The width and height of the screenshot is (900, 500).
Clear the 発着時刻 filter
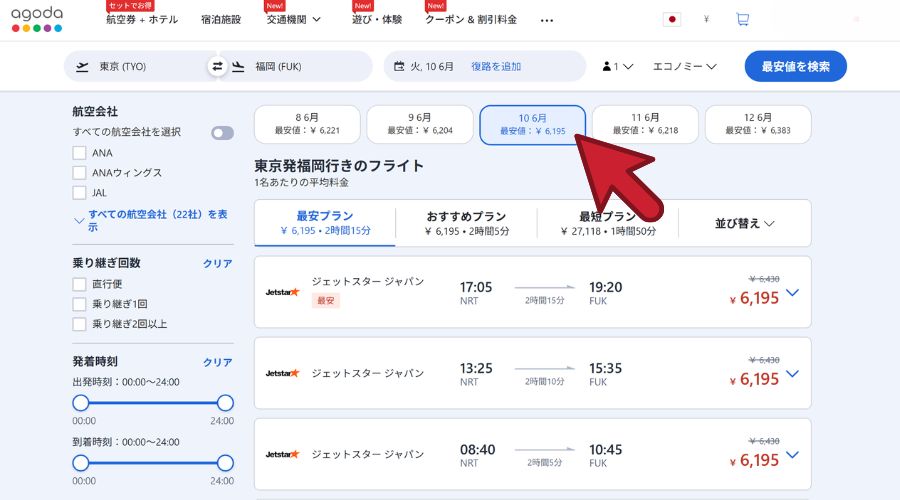[218, 362]
